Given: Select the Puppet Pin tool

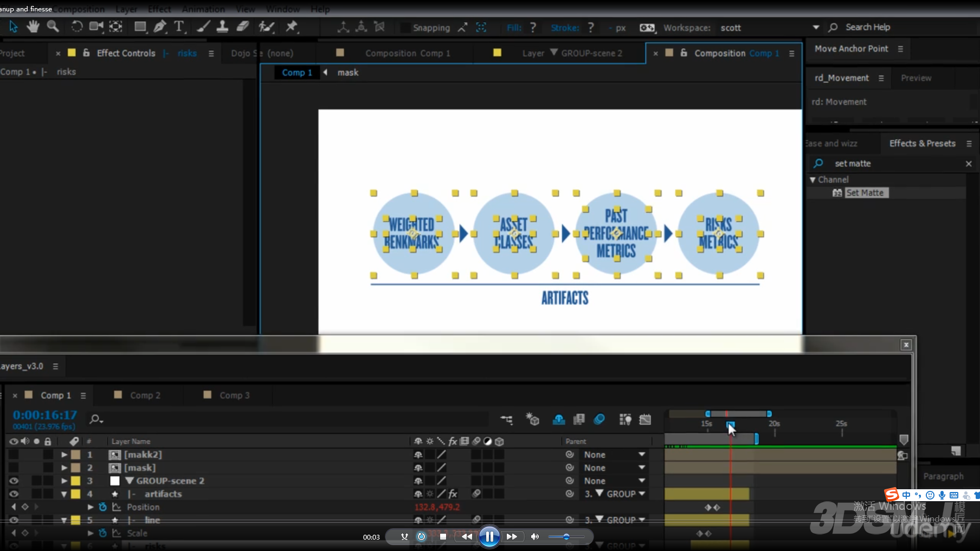Looking at the screenshot, I should [292, 27].
